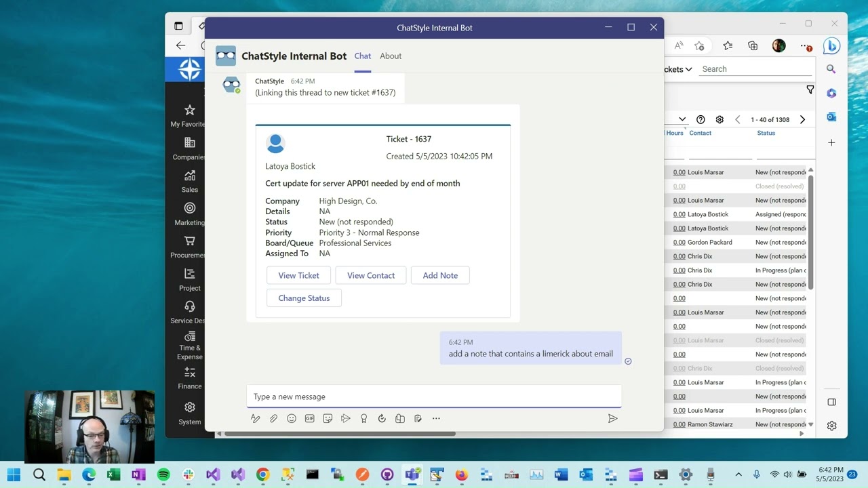The width and height of the screenshot is (868, 488).
Task: Open Microsoft 365 icon in Edge sidebar
Action: pyautogui.click(x=831, y=93)
